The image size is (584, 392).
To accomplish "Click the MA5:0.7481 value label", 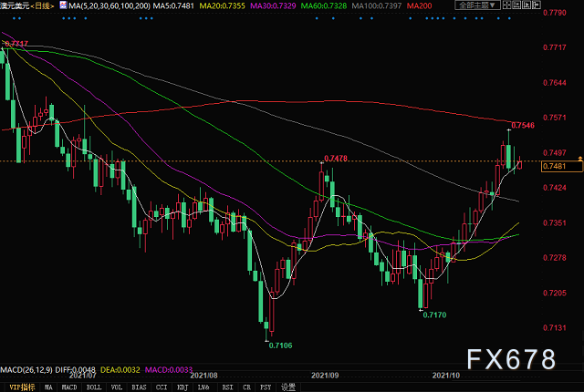I will [x=173, y=5].
